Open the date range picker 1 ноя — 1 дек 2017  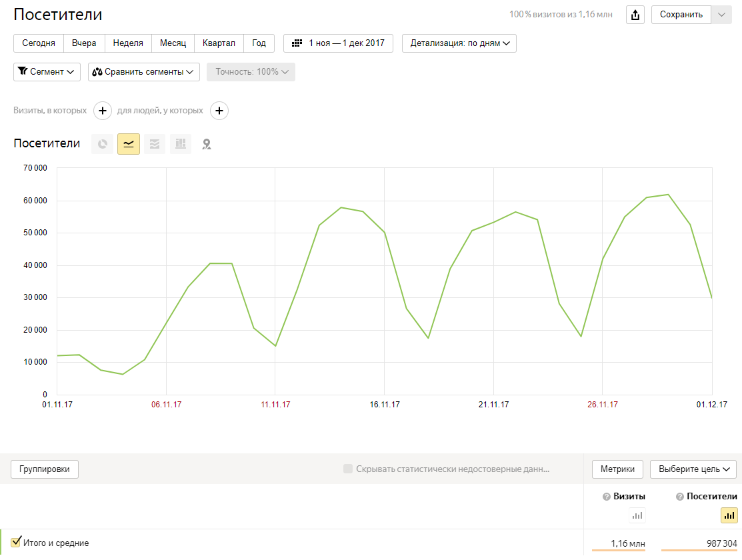[338, 43]
